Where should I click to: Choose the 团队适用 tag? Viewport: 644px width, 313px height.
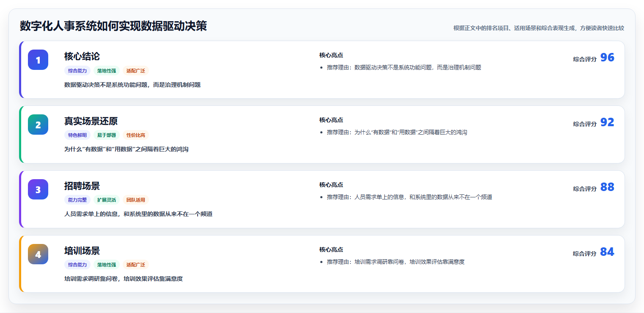click(x=136, y=200)
